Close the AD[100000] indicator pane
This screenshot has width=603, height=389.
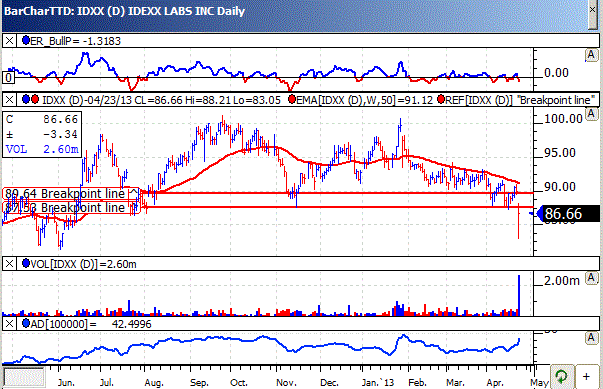click(x=10, y=324)
